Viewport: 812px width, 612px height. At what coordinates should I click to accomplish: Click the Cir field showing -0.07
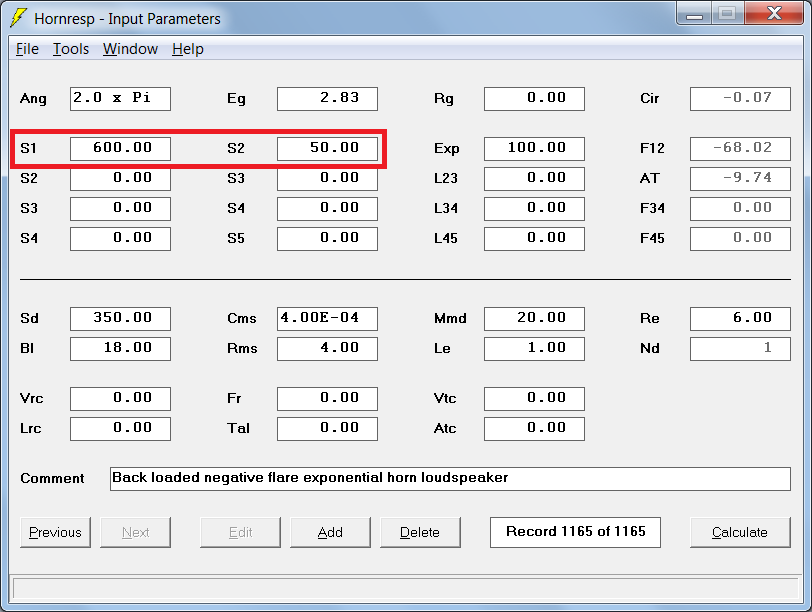coord(741,99)
